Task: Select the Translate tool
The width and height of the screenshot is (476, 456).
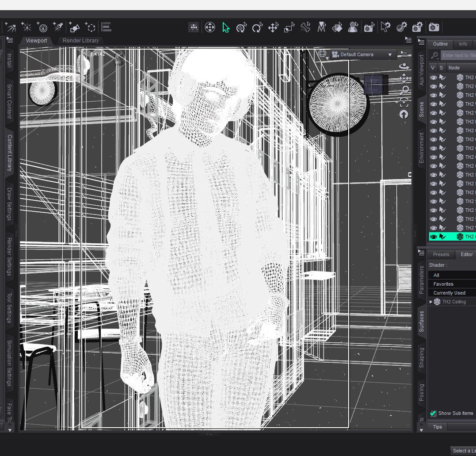Action: click(273, 27)
